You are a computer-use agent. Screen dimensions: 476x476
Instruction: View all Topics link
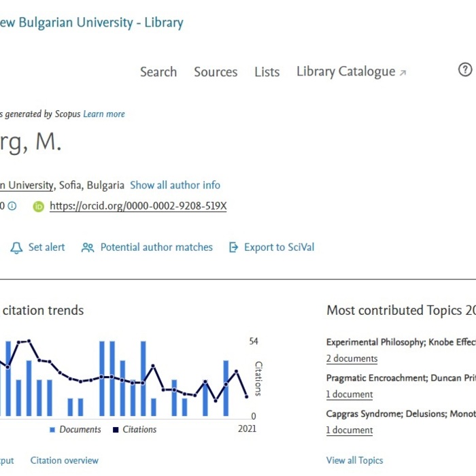(x=354, y=460)
